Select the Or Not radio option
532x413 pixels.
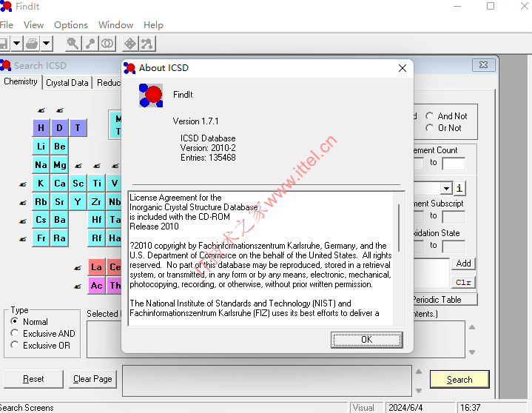[x=430, y=128]
